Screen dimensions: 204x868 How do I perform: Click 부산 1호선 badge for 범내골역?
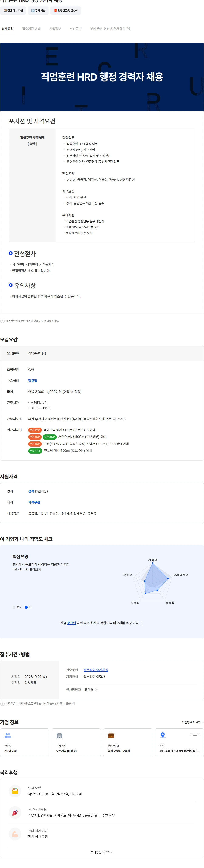35,430
